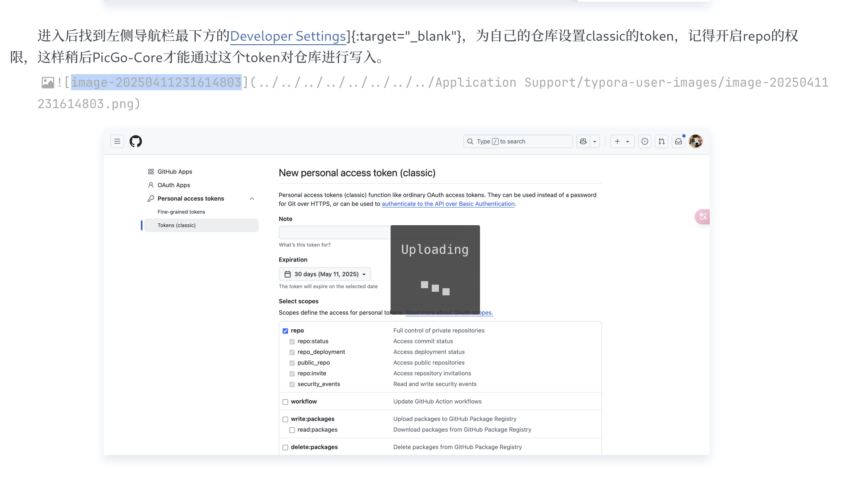Screen dimensions: 842x504
Task: Click the GitHub Apps grid icon
Action: point(151,172)
